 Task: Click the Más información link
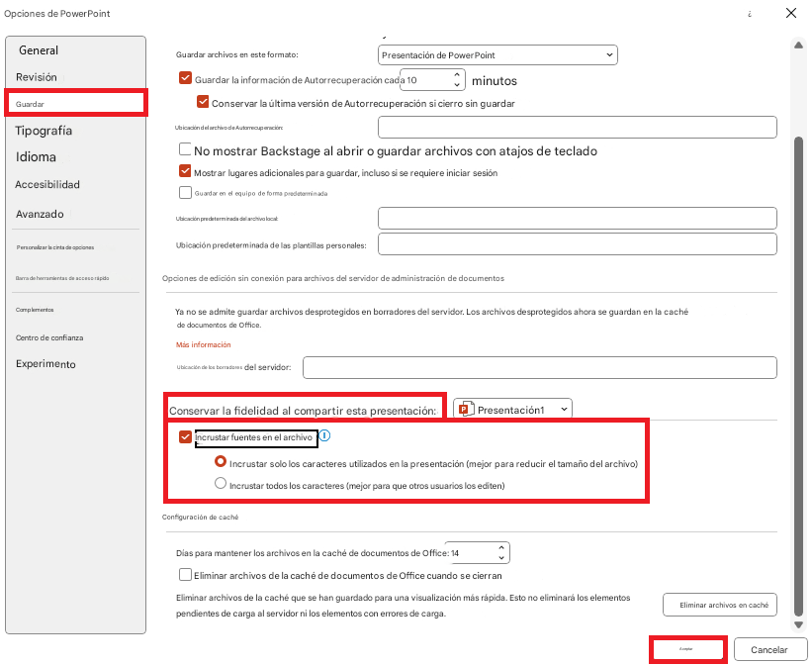click(x=204, y=344)
